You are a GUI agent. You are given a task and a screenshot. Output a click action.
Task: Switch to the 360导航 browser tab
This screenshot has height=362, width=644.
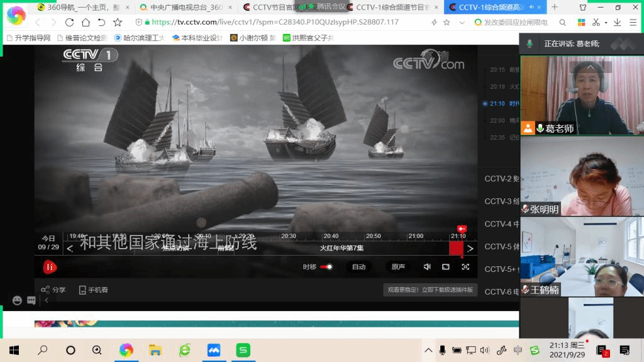(82, 8)
